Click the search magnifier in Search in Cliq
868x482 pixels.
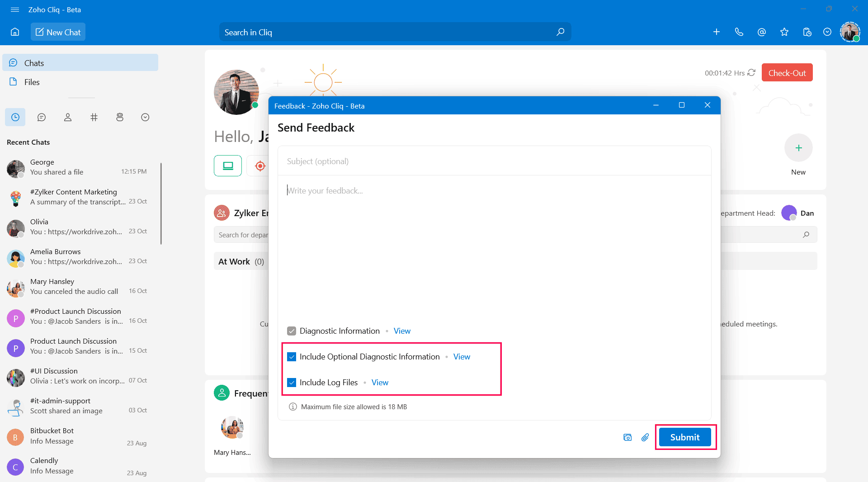click(561, 32)
